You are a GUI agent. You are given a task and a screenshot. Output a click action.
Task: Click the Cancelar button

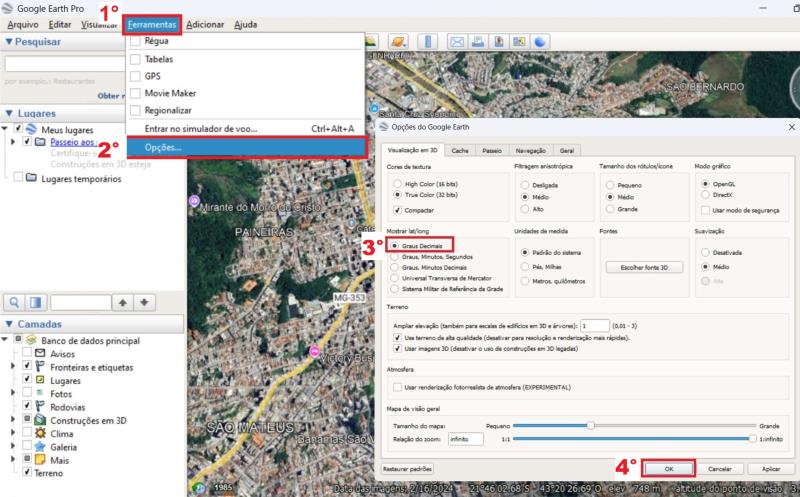[719, 468]
